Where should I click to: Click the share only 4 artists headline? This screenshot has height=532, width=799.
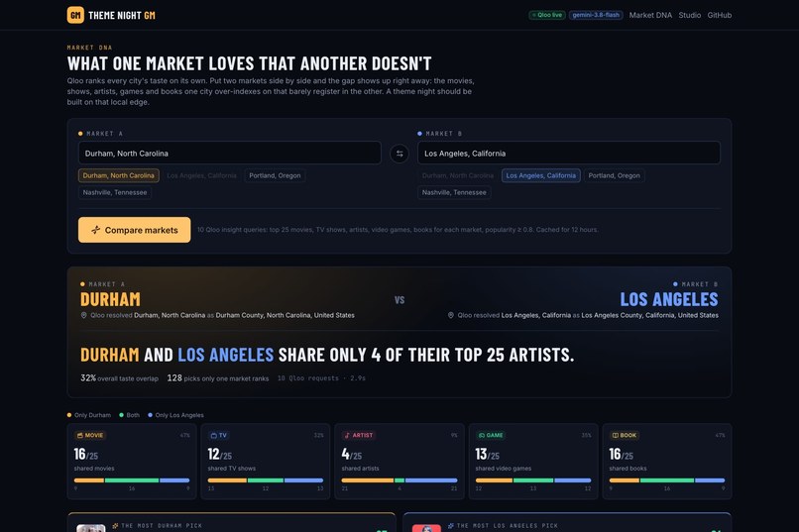327,355
